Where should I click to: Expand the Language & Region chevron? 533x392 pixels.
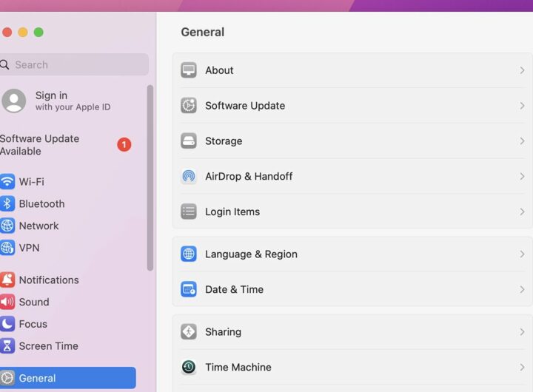(522, 254)
